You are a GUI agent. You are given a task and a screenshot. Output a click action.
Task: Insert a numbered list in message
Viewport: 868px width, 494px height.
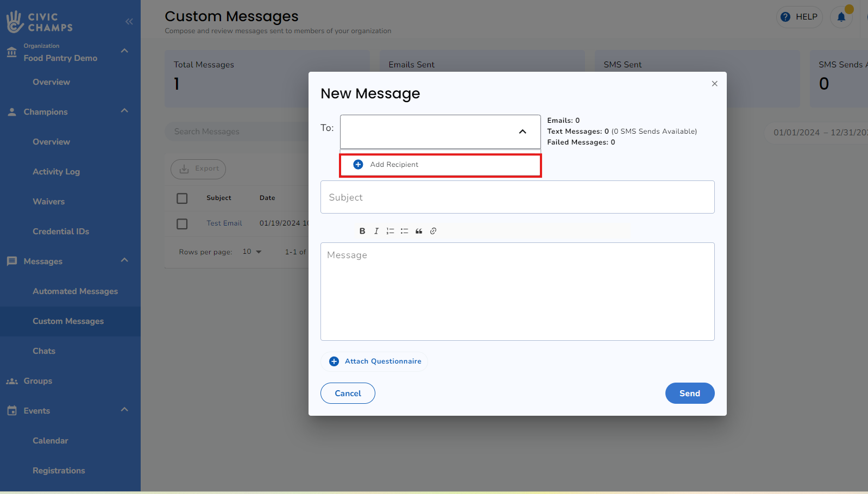pos(390,231)
